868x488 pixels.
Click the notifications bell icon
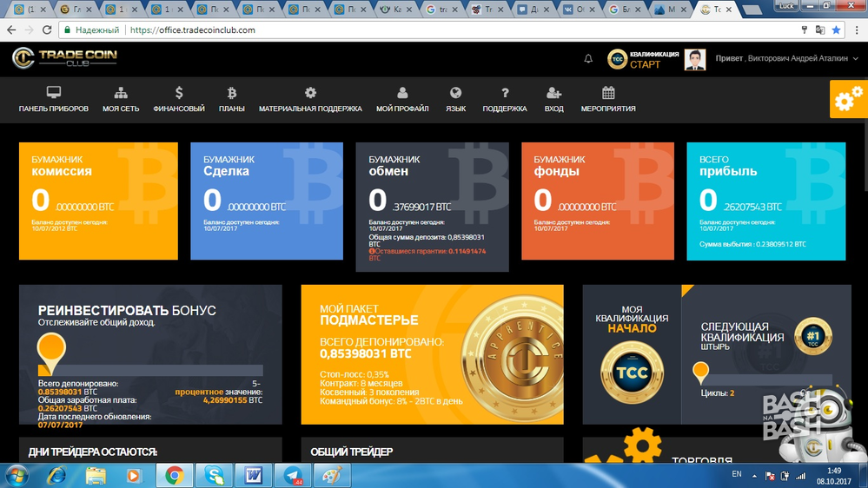[588, 58]
